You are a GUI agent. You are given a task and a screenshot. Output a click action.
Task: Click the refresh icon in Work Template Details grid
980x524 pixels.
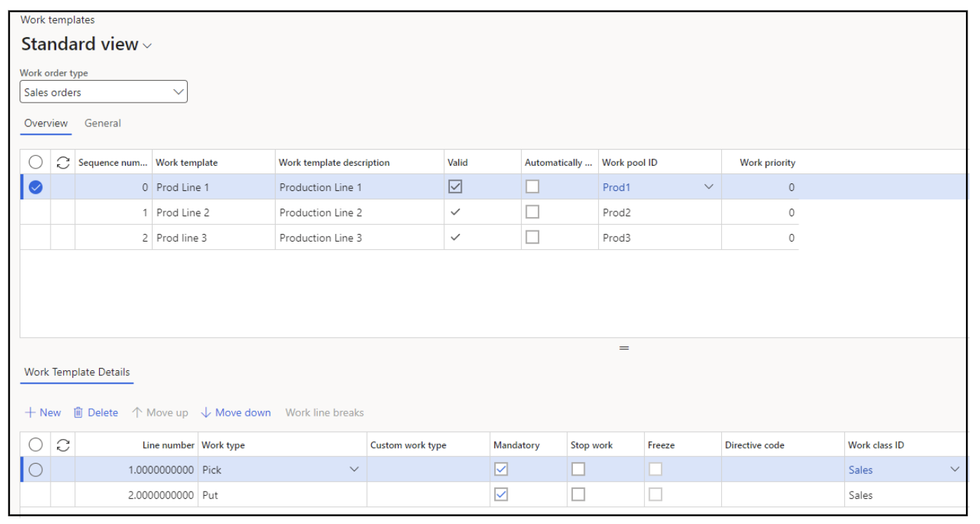click(x=63, y=445)
